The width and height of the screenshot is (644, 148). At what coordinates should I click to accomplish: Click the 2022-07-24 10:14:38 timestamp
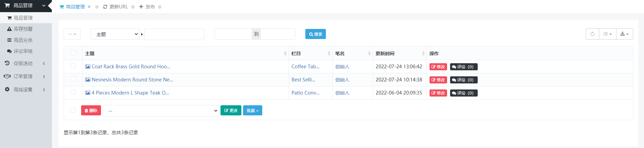click(399, 80)
